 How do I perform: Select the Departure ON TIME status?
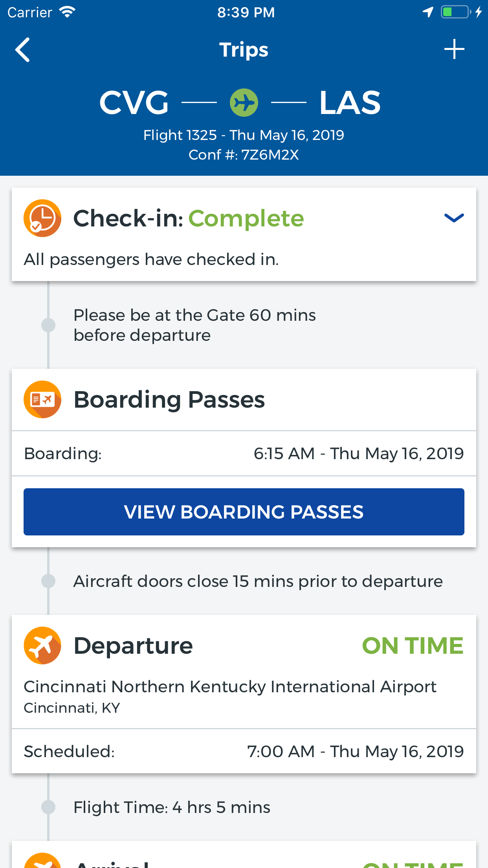tap(413, 645)
